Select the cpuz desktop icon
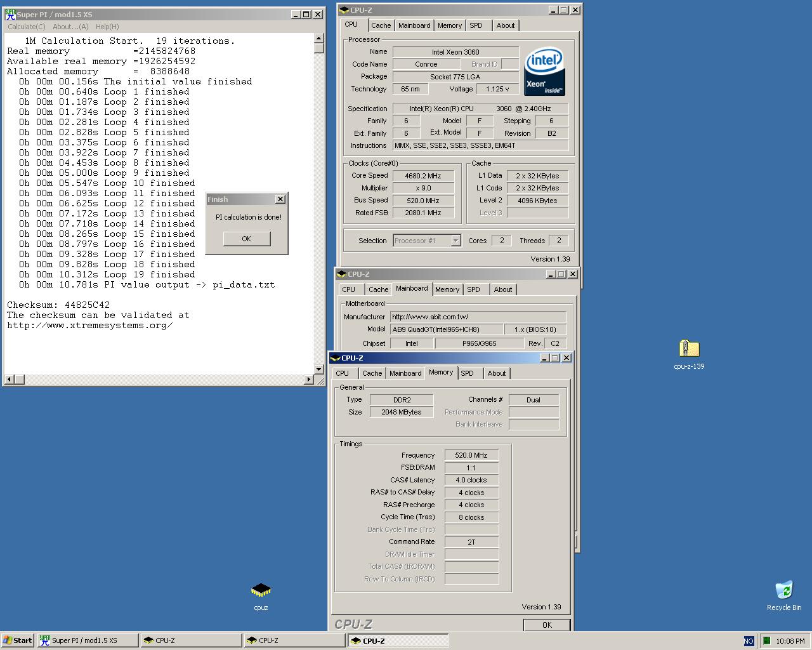This screenshot has width=812, height=650. (x=261, y=590)
